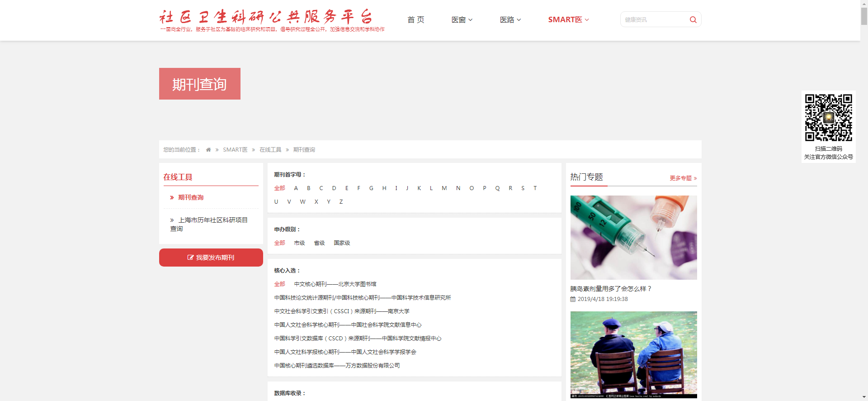The image size is (868, 401).
Task: Select the 国家级 level filter
Action: pyautogui.click(x=342, y=243)
